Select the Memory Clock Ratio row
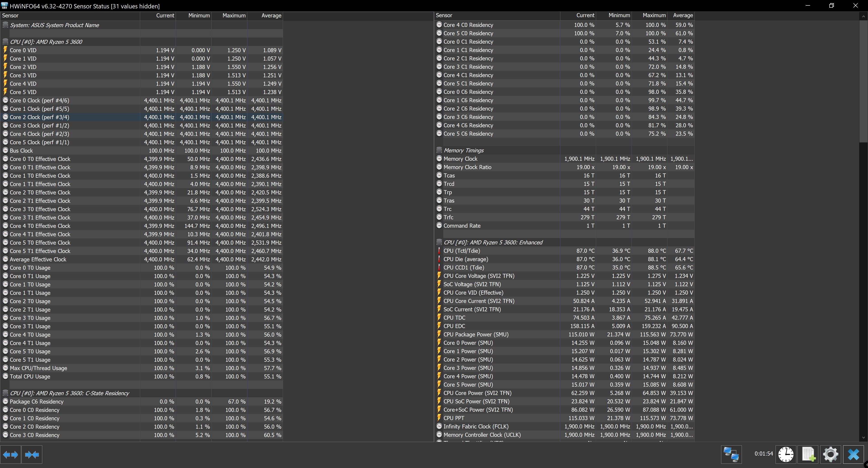Viewport: 868px width, 468px height. [x=564, y=167]
